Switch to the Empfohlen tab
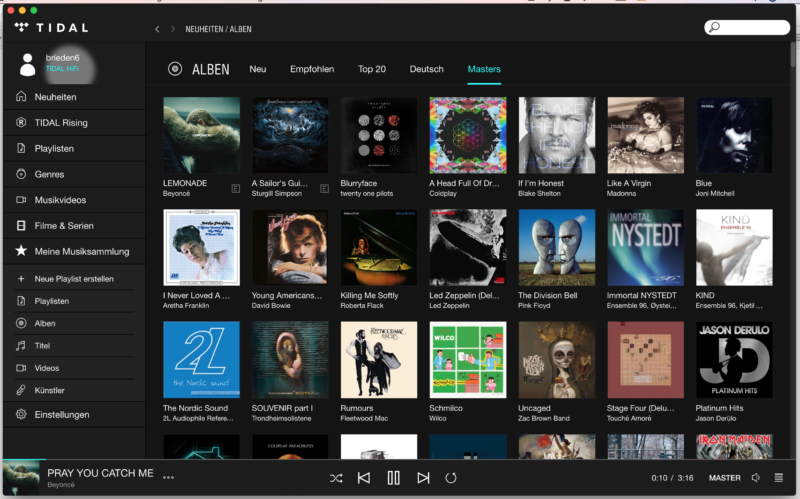The image size is (800, 499). [312, 69]
